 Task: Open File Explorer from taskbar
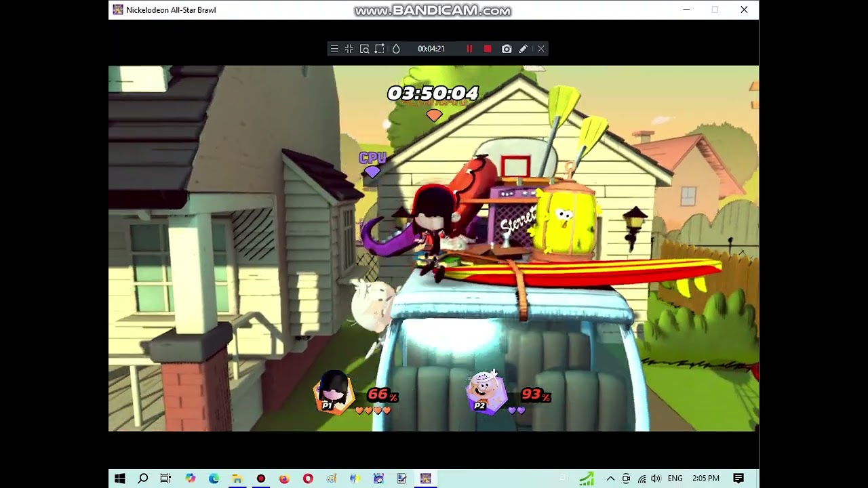[237, 479]
